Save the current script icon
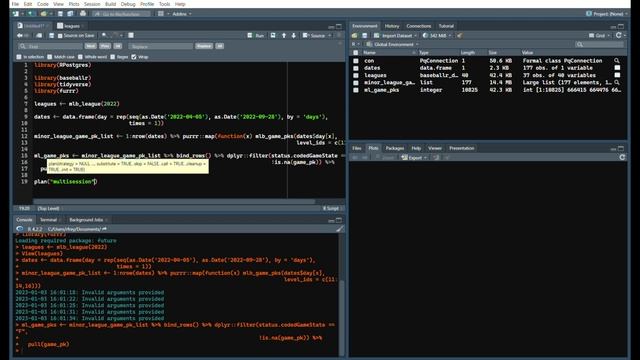Viewport: 640px width, 360px height. click(x=51, y=36)
